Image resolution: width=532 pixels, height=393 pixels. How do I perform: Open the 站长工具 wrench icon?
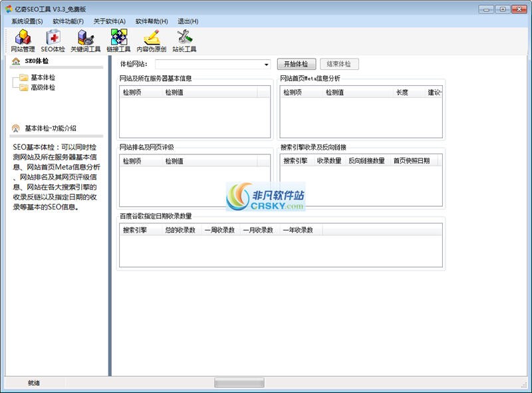[x=184, y=37]
